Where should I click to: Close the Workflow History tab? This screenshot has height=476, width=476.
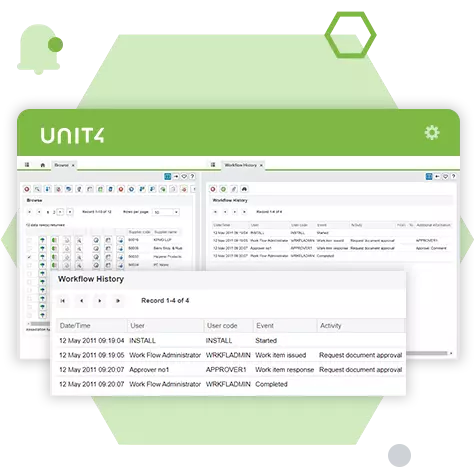(261, 165)
